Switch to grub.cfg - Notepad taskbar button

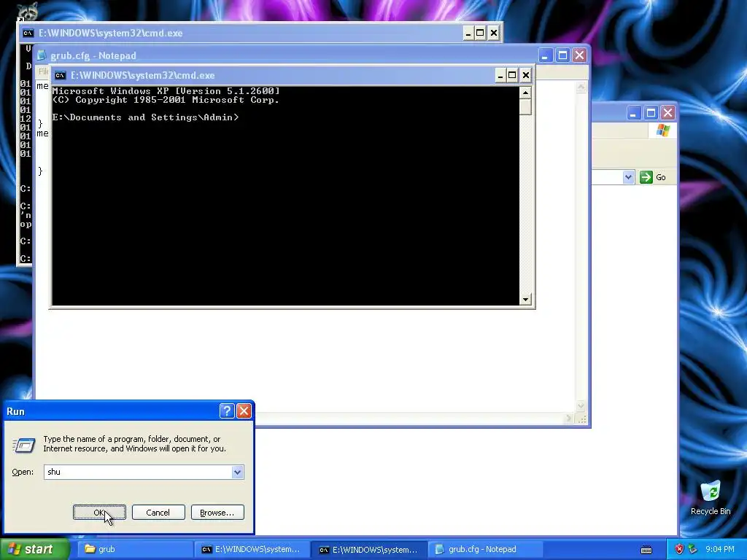click(x=486, y=549)
